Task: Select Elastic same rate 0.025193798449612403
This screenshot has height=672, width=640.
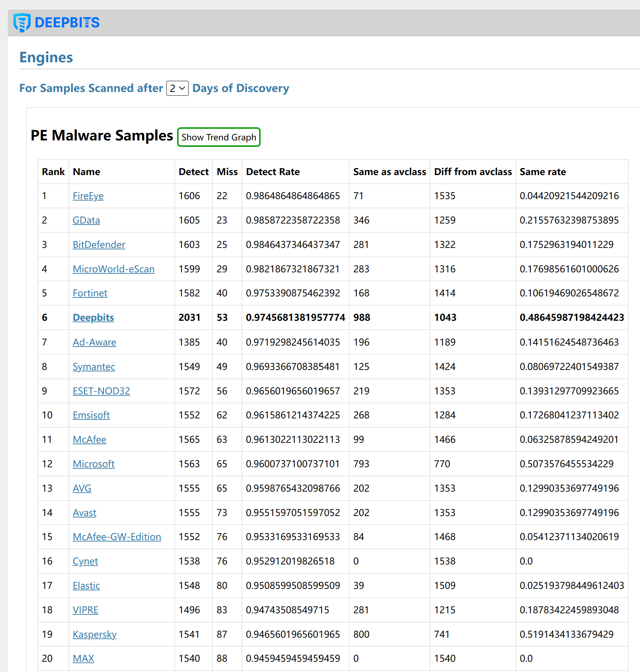Action: [572, 585]
